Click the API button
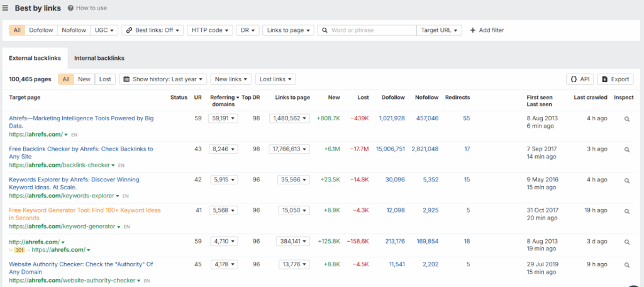This screenshot has width=644, height=287. tap(580, 79)
